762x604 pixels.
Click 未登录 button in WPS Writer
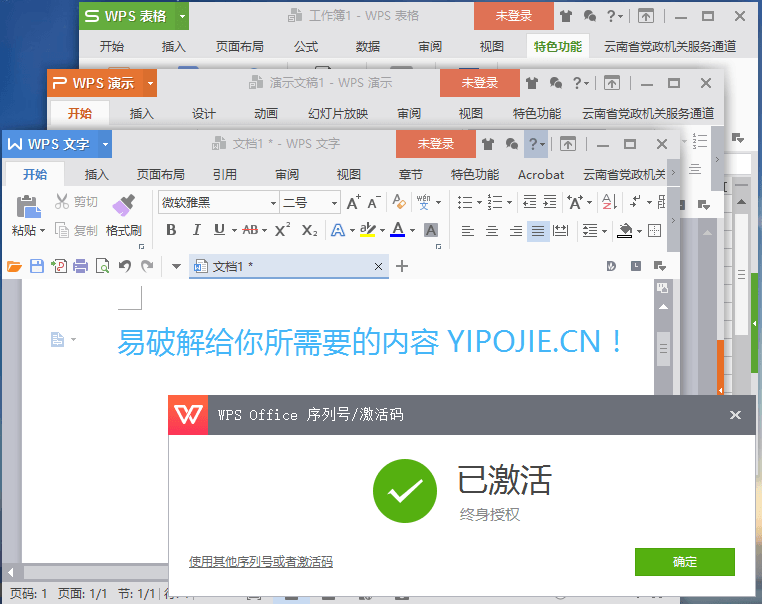pyautogui.click(x=435, y=144)
